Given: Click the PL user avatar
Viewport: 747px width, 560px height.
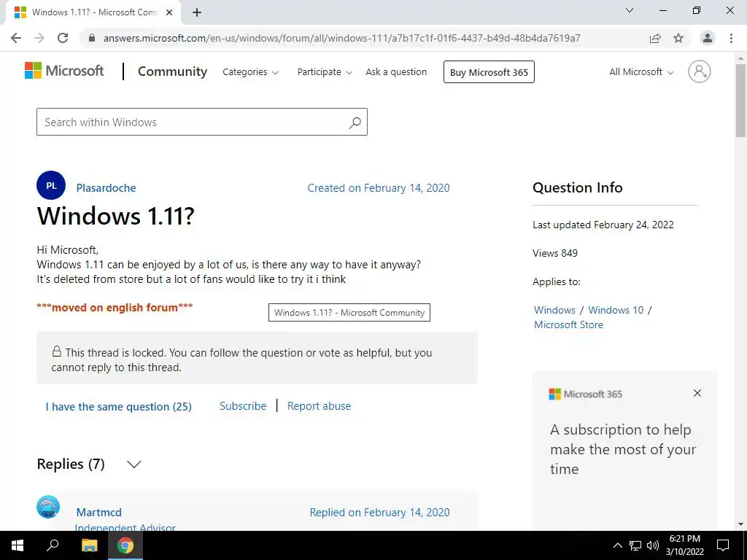Looking at the screenshot, I should pos(51,185).
